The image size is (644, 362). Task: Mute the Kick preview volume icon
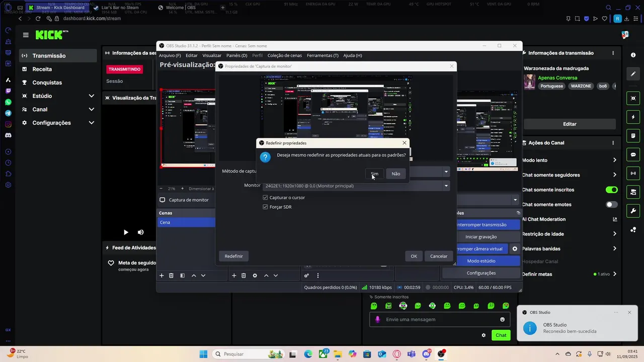click(141, 232)
